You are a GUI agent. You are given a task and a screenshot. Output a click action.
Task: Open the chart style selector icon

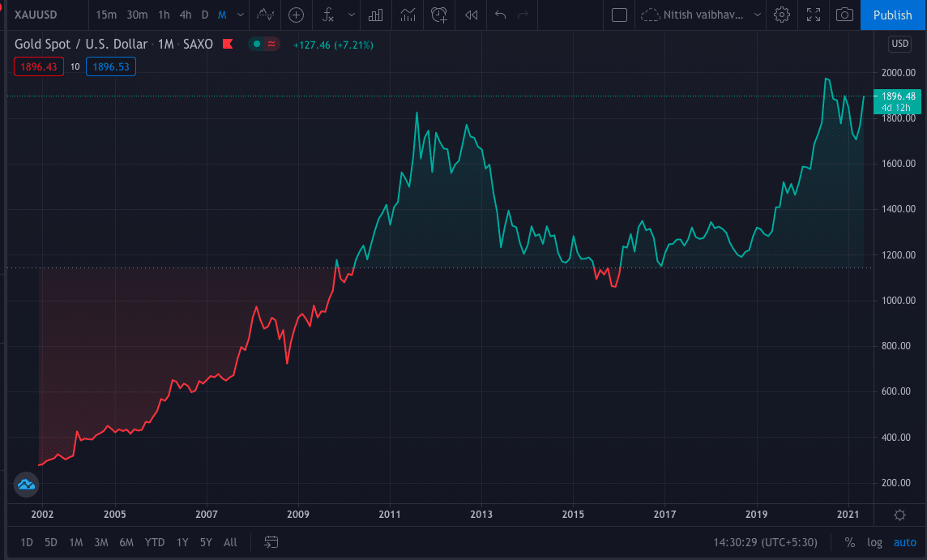click(266, 15)
